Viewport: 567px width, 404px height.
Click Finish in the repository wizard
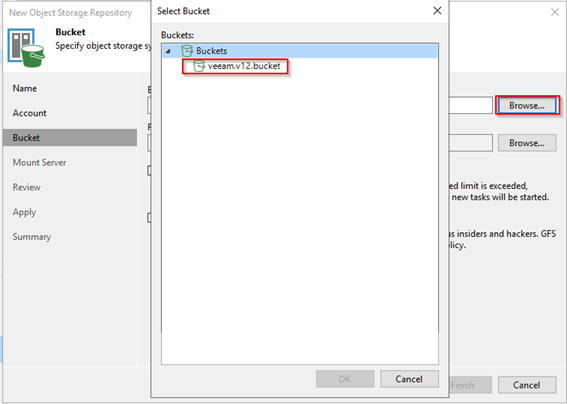[470, 385]
